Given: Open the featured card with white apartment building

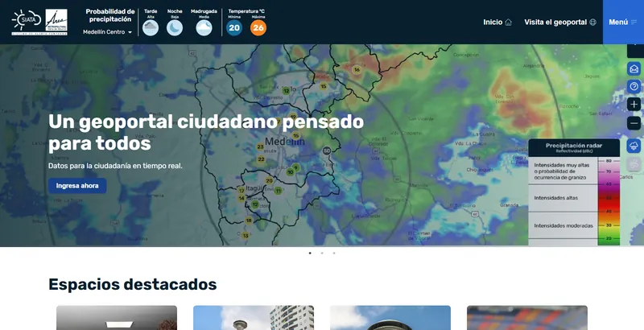Looking at the screenshot, I should [x=254, y=318].
